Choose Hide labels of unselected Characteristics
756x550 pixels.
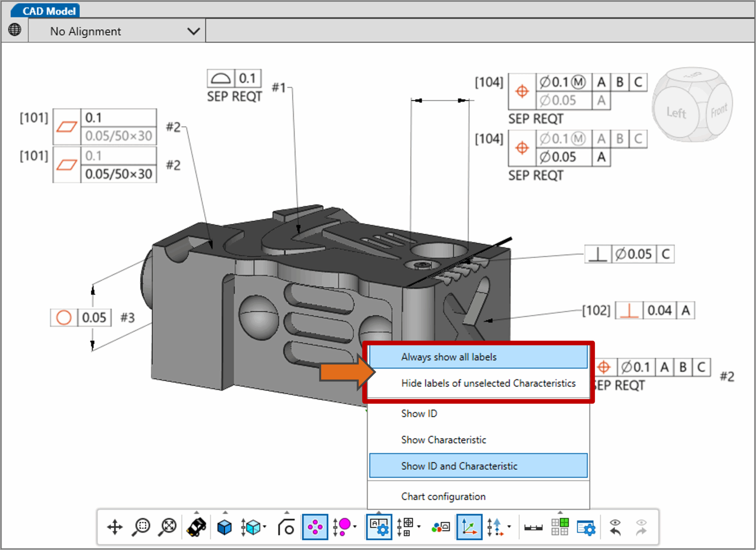pyautogui.click(x=488, y=383)
